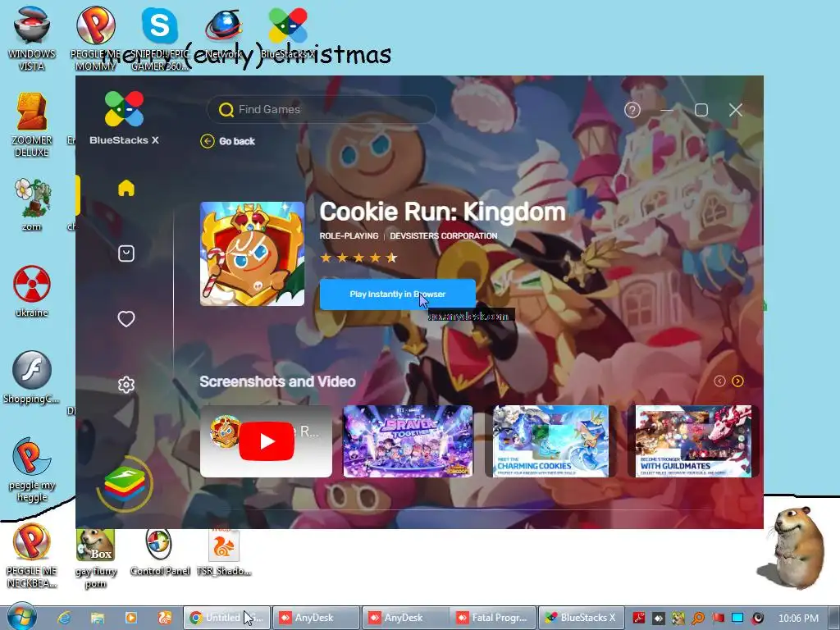Click the orange magnifier tray icon
The image size is (840, 630).
(x=698, y=618)
